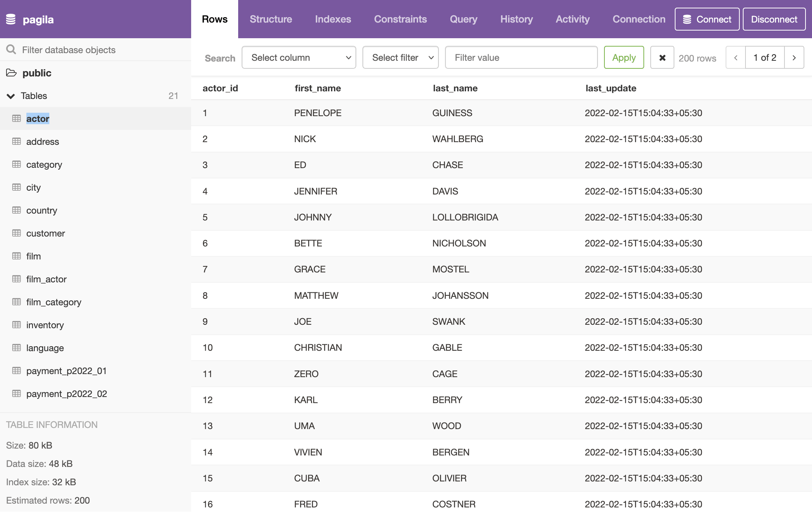812x512 pixels.
Task: Open the customer table in sidebar
Action: click(45, 233)
